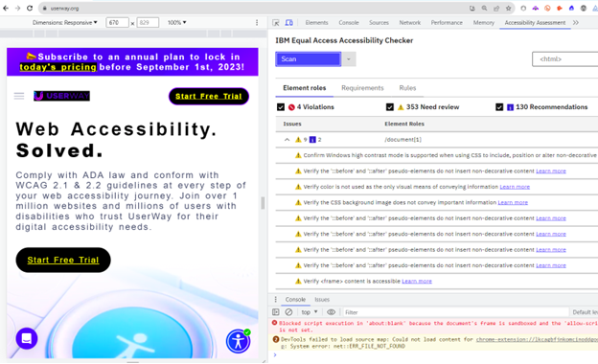
Task: Click the red error icon on blocked script message
Action: point(274,323)
